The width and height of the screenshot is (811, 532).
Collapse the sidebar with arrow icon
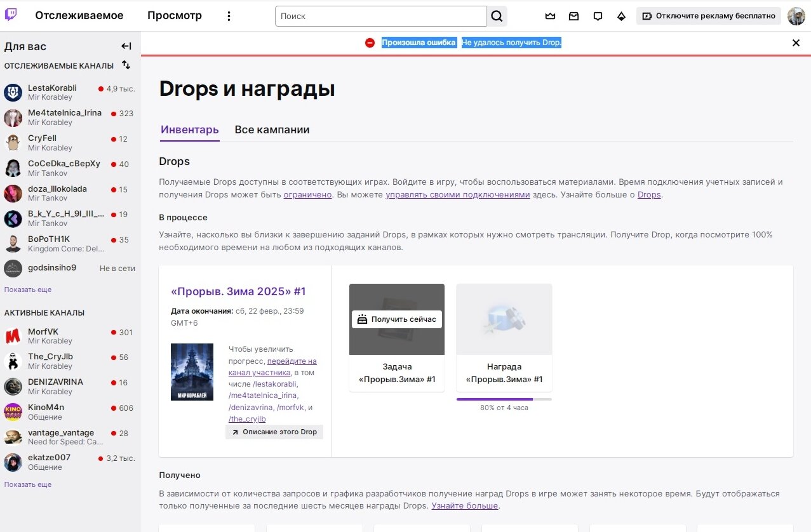click(126, 46)
